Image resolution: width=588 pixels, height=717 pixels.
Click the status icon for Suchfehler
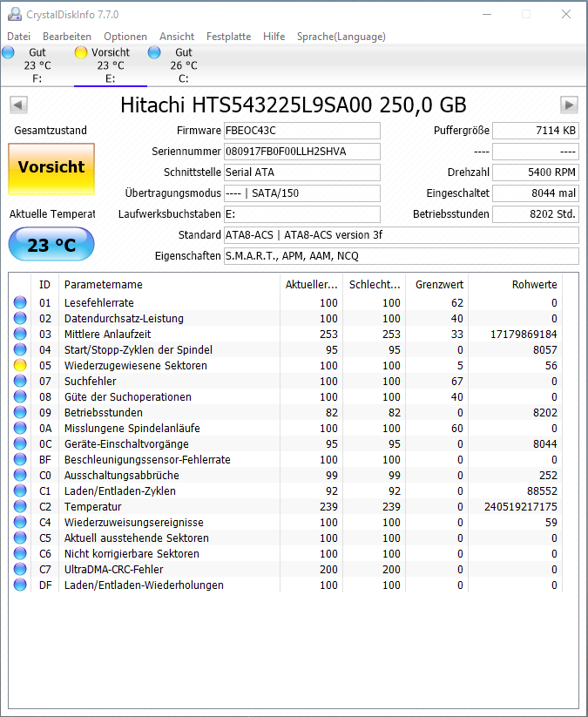click(20, 381)
